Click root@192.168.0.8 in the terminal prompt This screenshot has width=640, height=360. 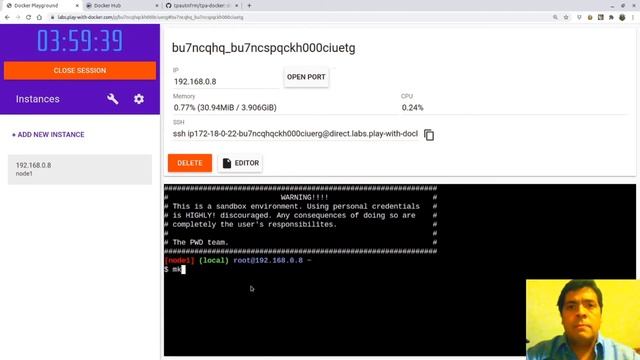point(268,260)
